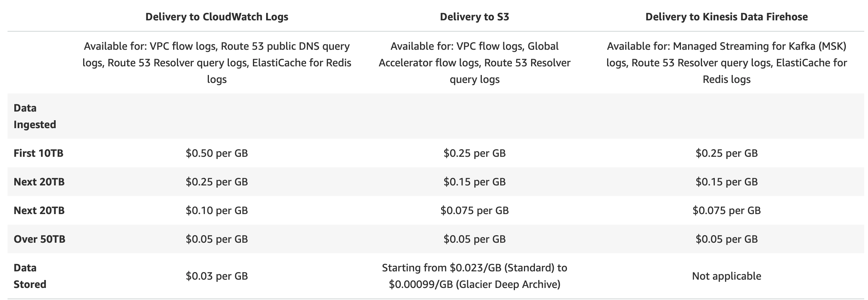Click the "Delivery to S3" column header
The height and width of the screenshot is (300, 868).
(474, 17)
